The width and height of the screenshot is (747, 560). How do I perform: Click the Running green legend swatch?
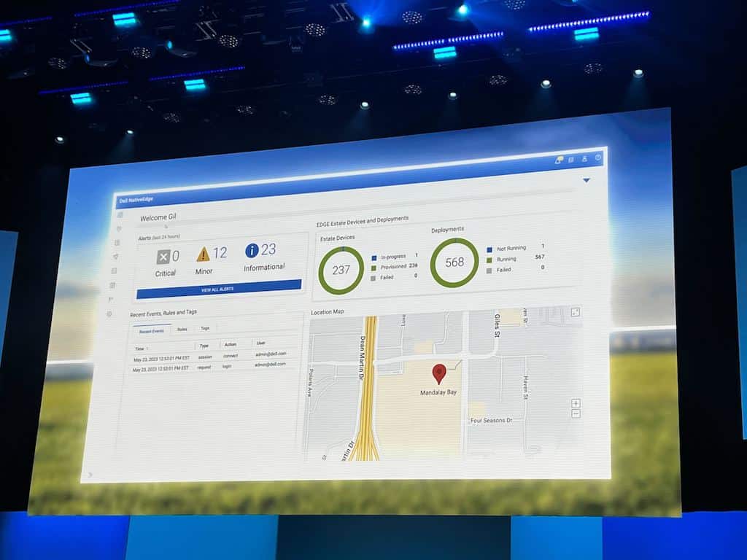pos(489,260)
